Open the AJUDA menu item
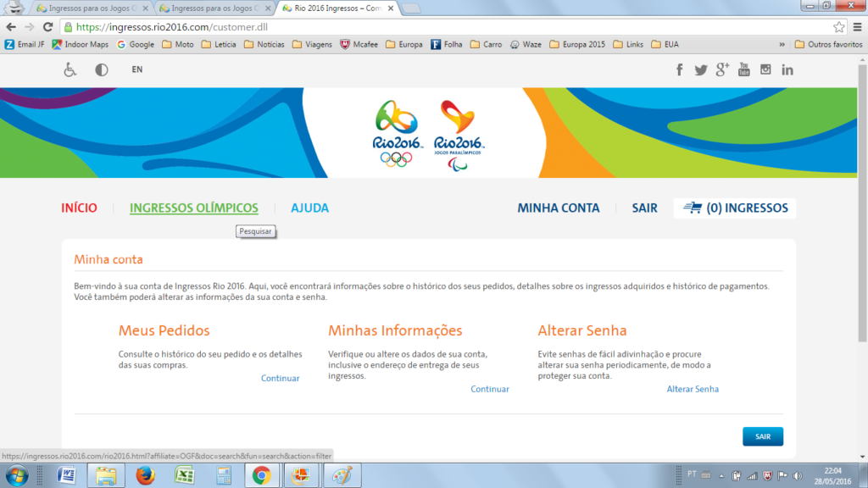This screenshot has width=868, height=488. click(309, 208)
